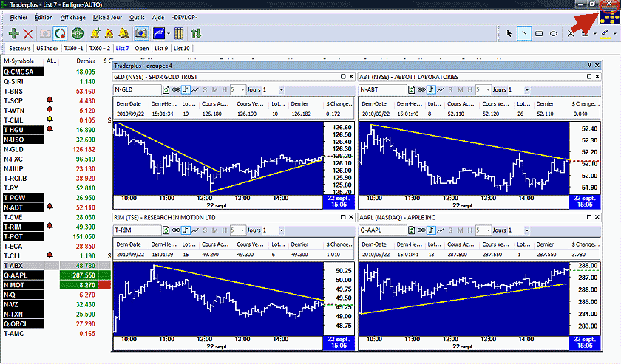Click the add alert bell icon
Viewport: 621px width, 364px height.
[95, 34]
